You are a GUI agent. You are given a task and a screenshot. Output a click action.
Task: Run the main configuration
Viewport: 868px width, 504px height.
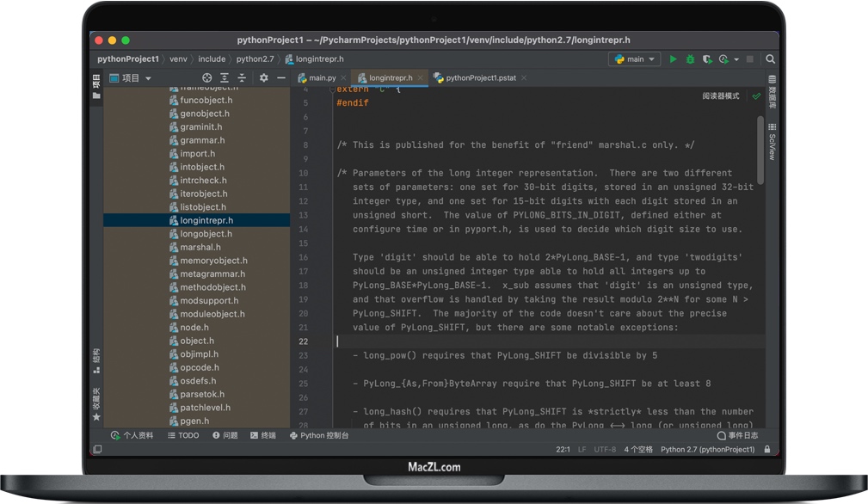click(x=674, y=58)
